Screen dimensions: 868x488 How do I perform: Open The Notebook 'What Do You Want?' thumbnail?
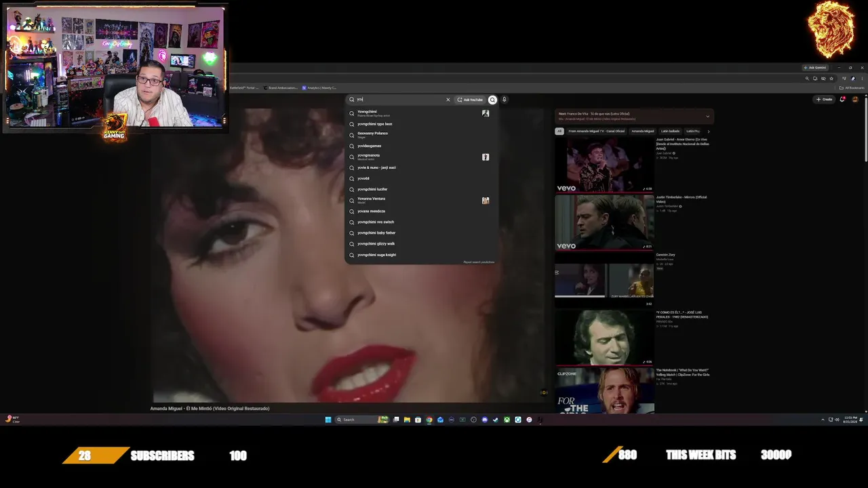pyautogui.click(x=604, y=391)
